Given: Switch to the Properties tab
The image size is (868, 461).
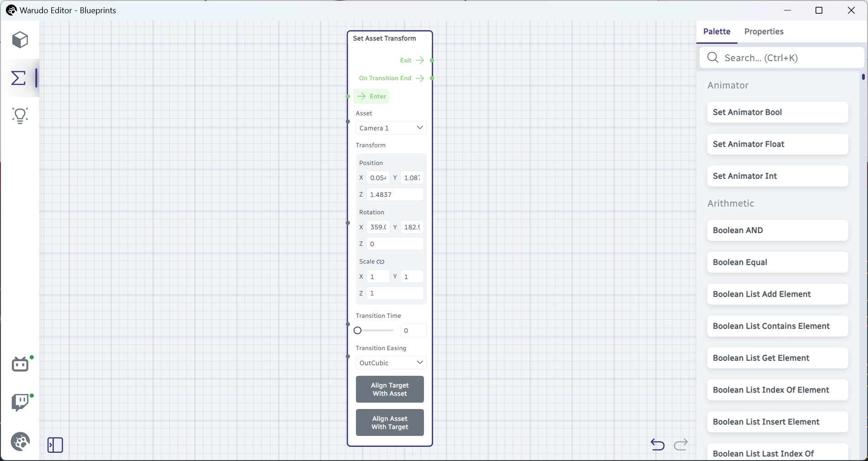Looking at the screenshot, I should pos(764,31).
